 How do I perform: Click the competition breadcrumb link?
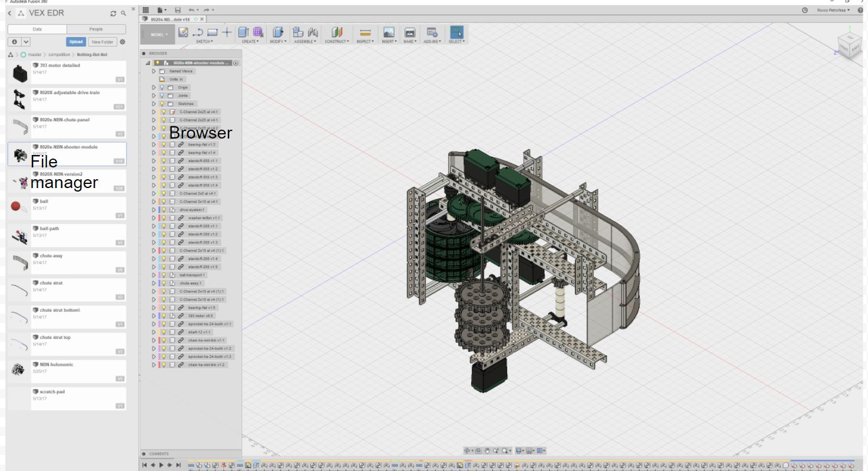pyautogui.click(x=59, y=54)
